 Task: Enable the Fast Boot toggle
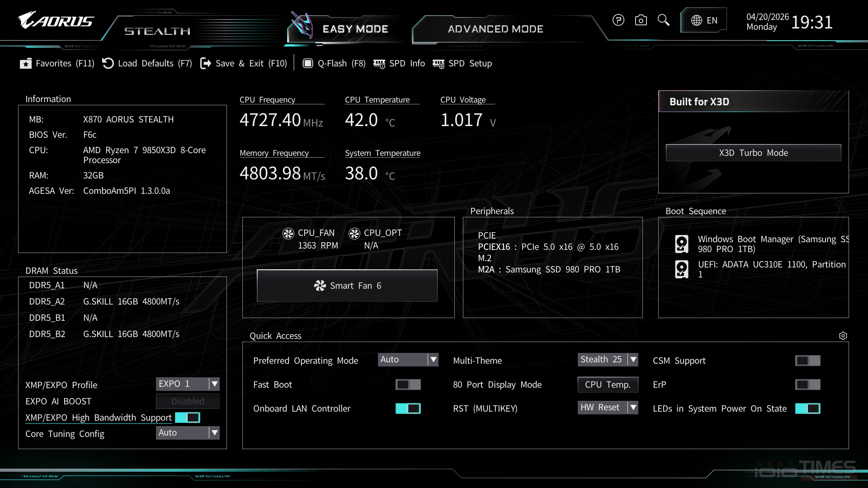coord(407,385)
